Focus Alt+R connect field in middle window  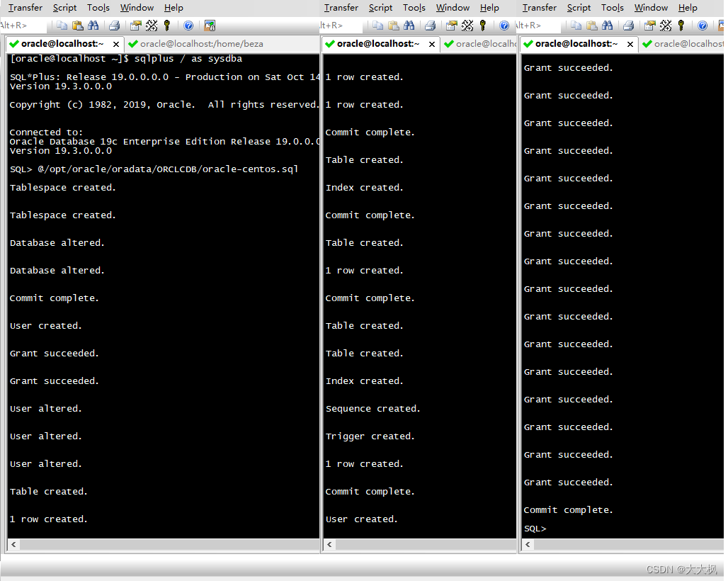[342, 26]
